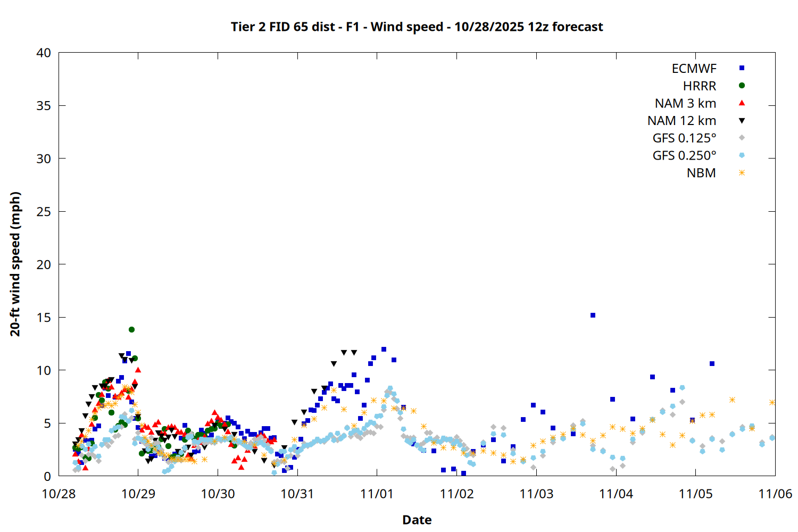This screenshot has width=798, height=532.
Task: Click the gray diamond GFS 0.125° legend marker
Action: [x=742, y=138]
